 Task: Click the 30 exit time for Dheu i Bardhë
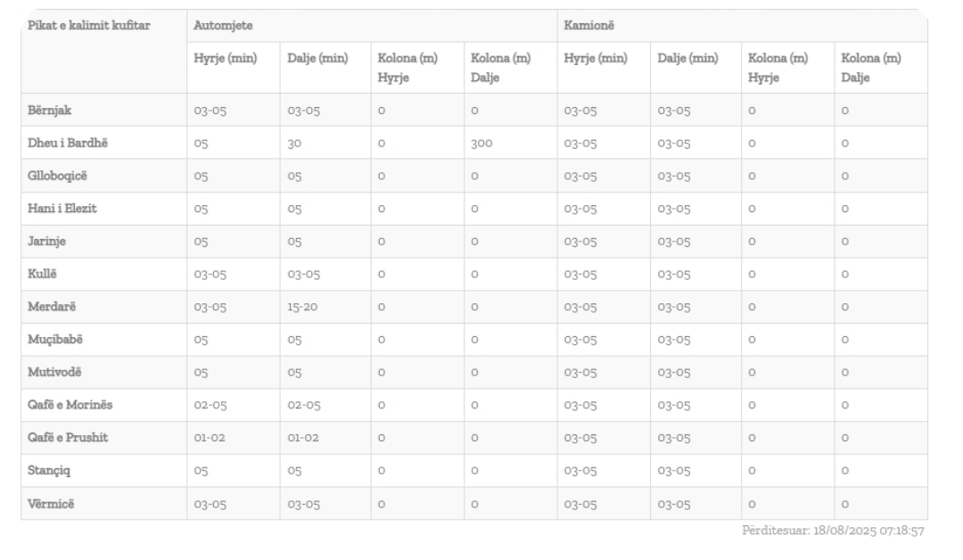point(294,144)
